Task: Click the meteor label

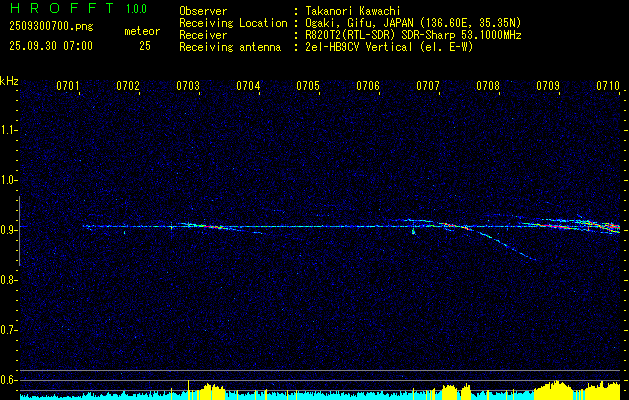Action: [141, 31]
